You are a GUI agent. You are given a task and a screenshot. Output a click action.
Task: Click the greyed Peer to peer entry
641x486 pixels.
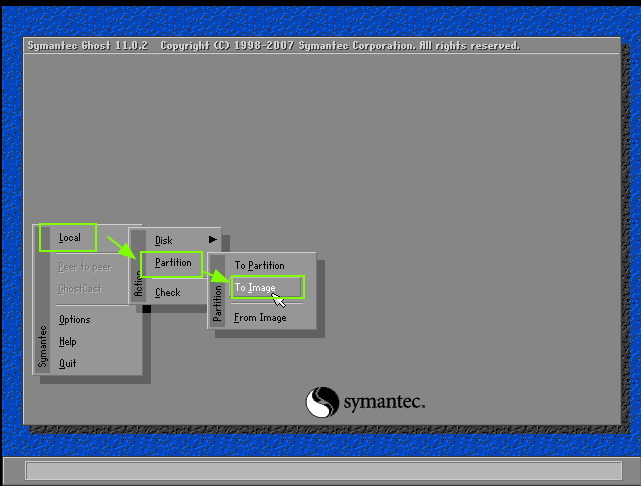pos(85,267)
